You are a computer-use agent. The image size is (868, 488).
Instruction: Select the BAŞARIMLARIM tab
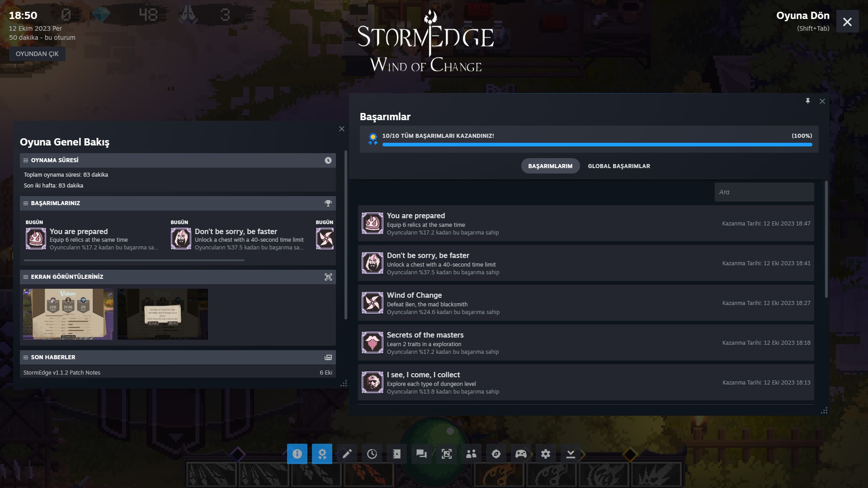(x=550, y=166)
